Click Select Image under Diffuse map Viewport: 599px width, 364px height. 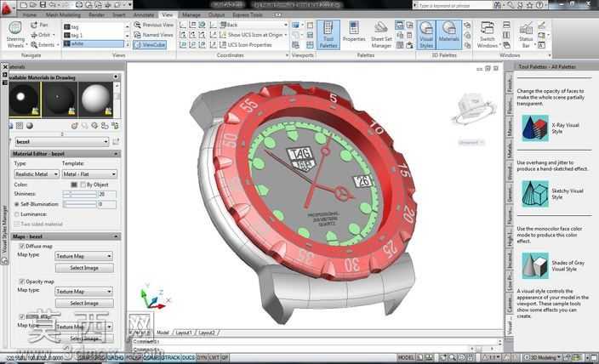tap(84, 268)
